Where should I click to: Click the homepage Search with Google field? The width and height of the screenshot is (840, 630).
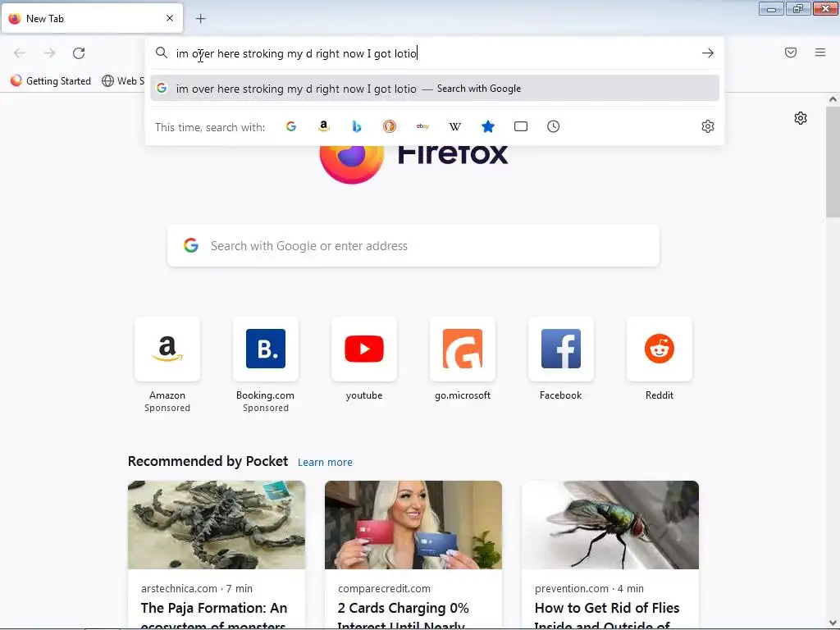coord(413,246)
